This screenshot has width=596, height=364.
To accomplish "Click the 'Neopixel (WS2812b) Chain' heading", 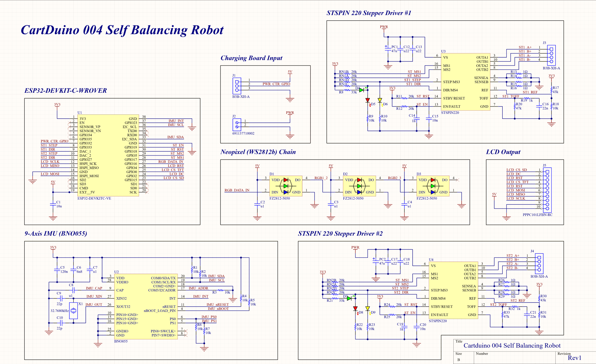I will pos(258,152).
